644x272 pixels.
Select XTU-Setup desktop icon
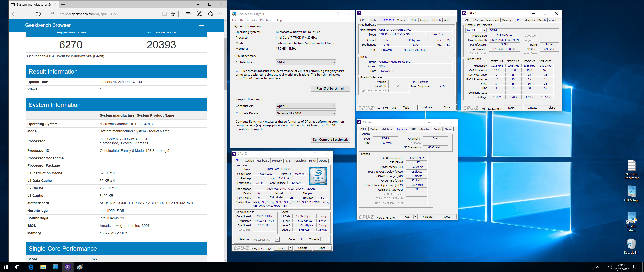point(631,194)
